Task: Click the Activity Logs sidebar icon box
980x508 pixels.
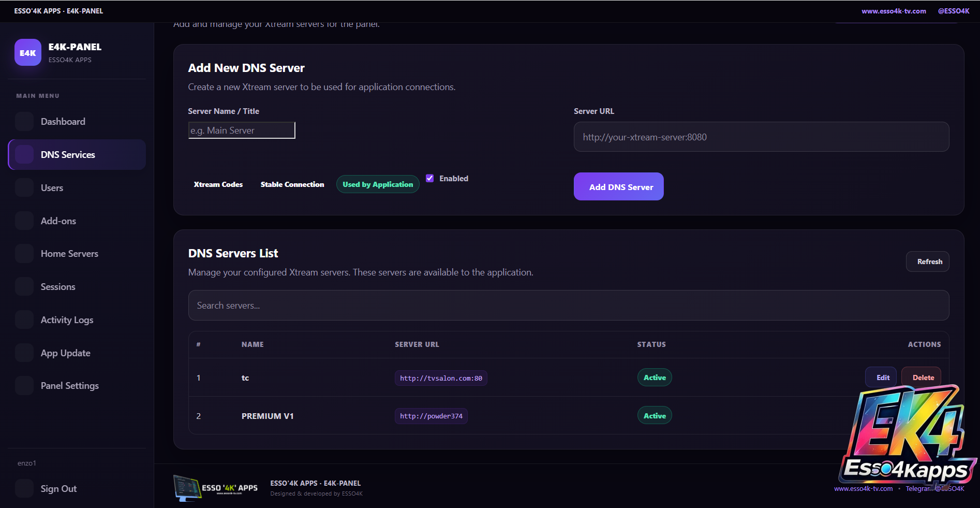Action: [24, 320]
